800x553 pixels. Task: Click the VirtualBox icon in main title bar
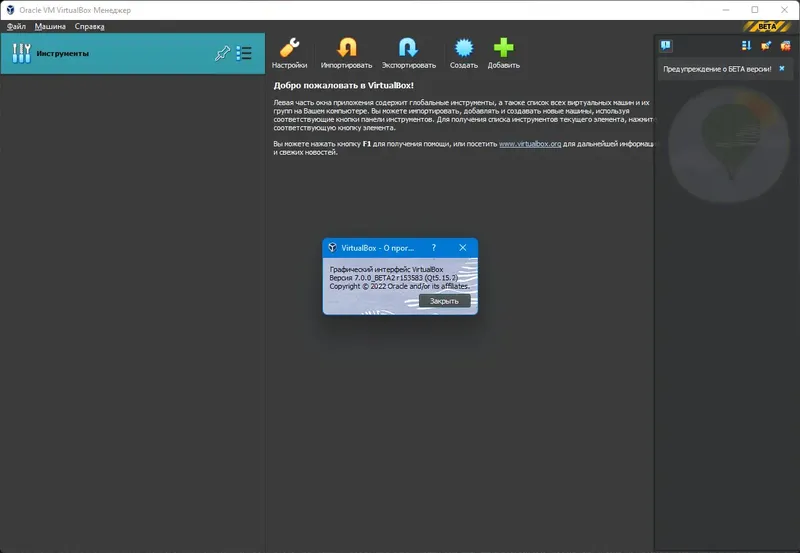10,10
